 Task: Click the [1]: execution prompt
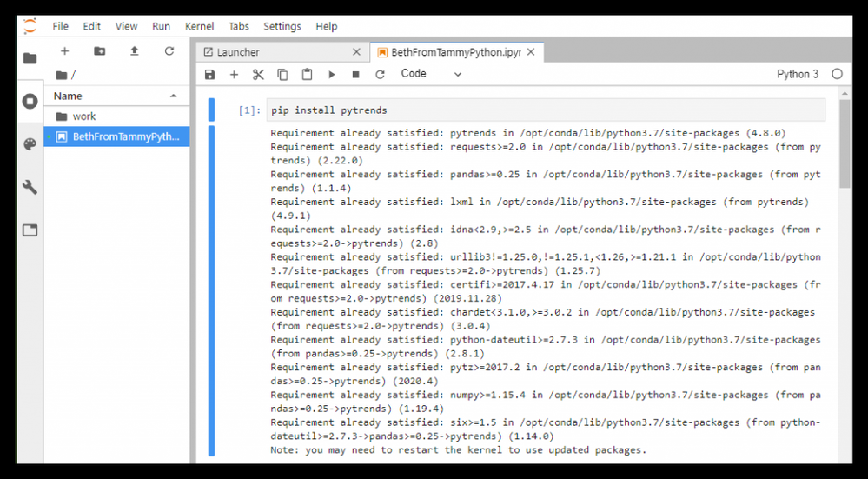pos(249,110)
